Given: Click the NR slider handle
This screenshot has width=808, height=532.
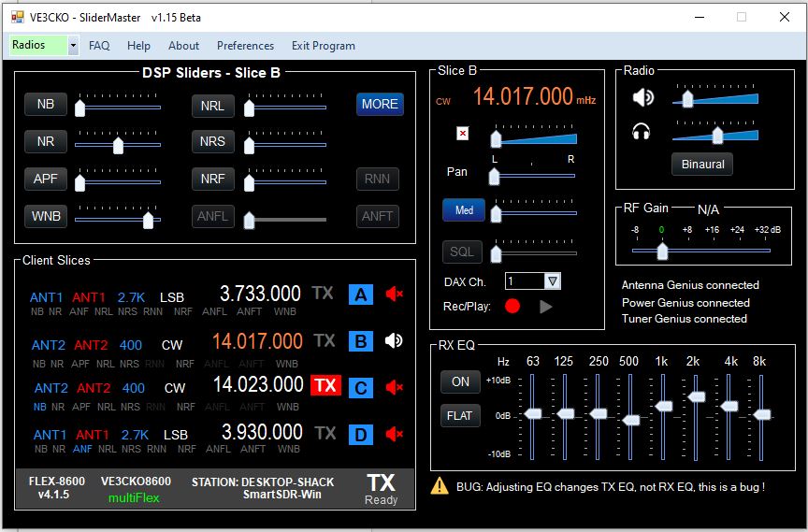Looking at the screenshot, I should pyautogui.click(x=118, y=145).
